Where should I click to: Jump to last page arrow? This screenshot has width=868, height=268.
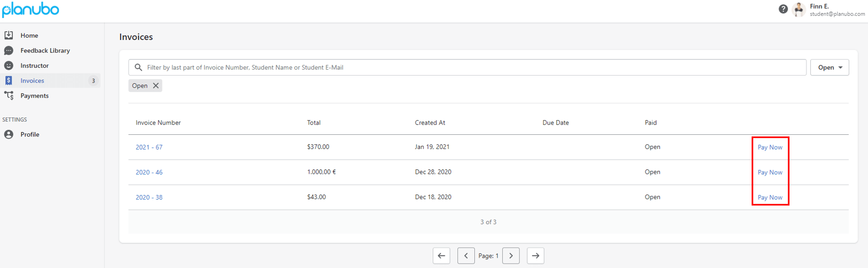coord(536,256)
